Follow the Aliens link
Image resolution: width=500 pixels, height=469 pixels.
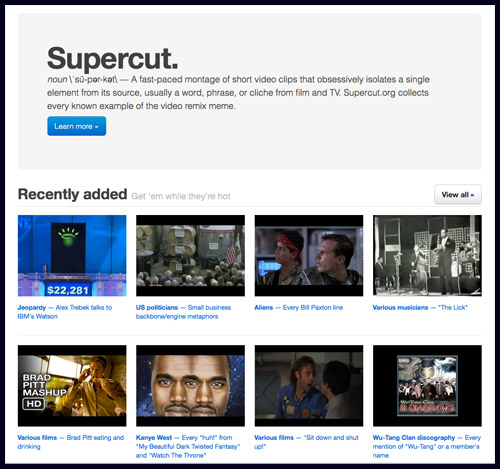tap(264, 308)
